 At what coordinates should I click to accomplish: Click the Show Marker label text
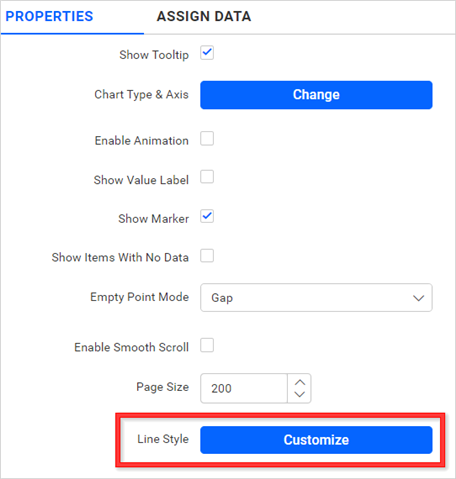pos(154,219)
